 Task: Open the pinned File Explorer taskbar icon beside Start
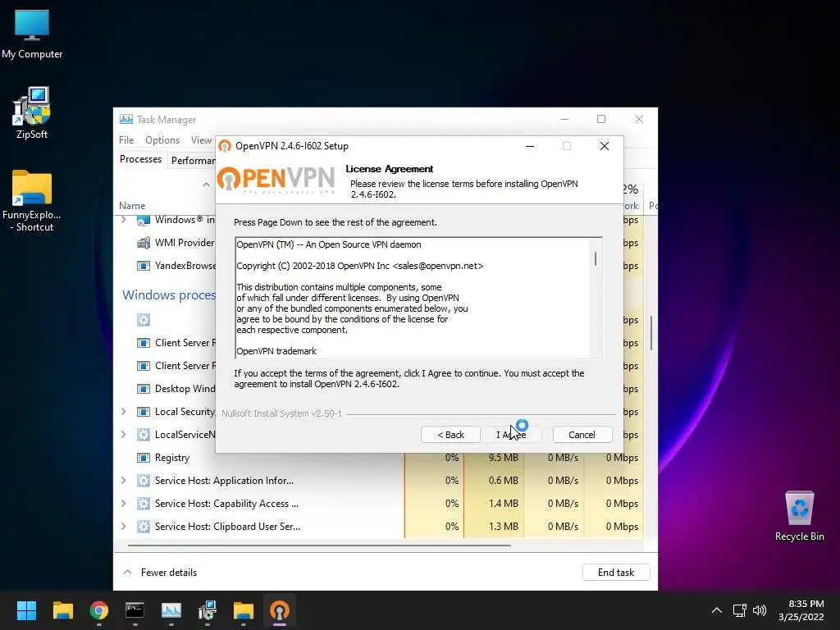click(x=62, y=610)
